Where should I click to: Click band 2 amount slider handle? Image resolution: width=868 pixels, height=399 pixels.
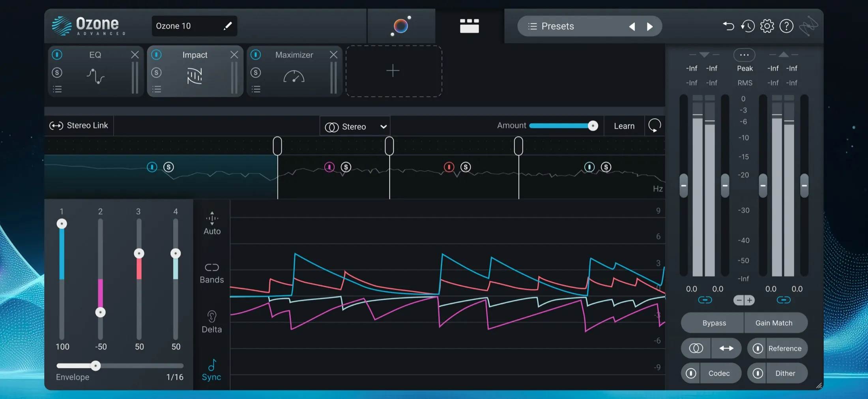coord(101,312)
